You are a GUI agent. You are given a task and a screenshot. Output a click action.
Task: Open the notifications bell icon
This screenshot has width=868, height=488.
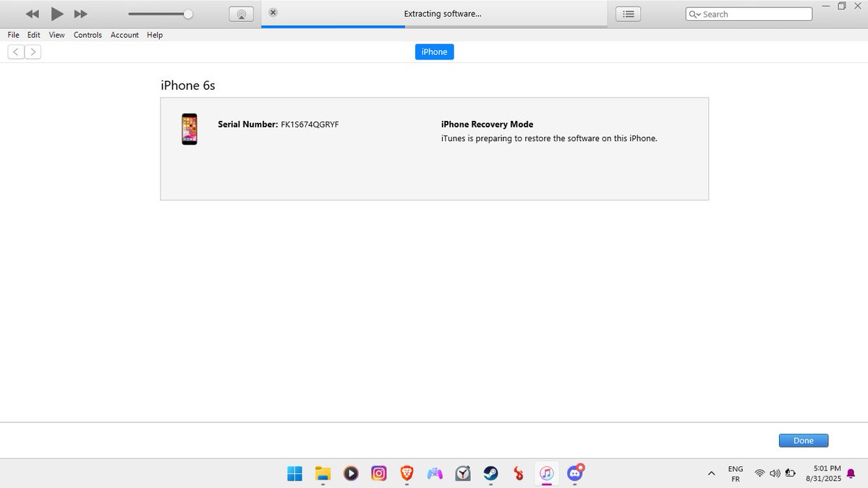click(851, 474)
